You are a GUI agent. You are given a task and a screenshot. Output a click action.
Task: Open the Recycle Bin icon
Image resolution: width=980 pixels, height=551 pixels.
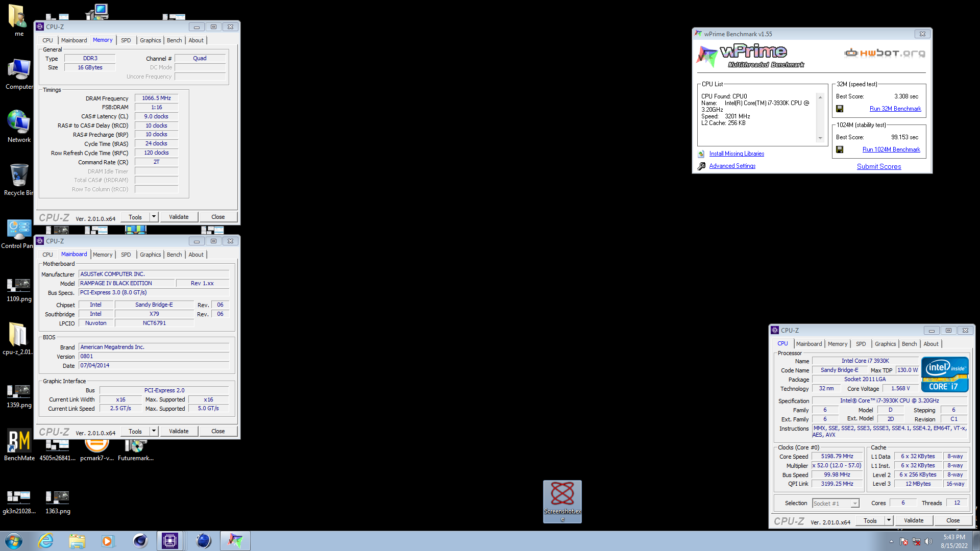(x=19, y=180)
